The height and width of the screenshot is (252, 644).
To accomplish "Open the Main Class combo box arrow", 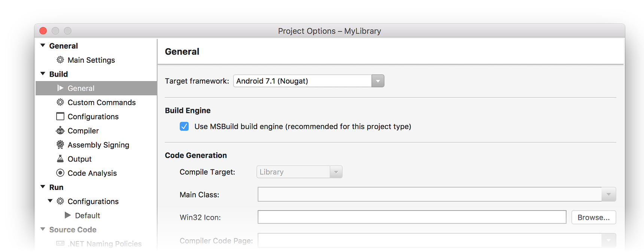I will (608, 194).
